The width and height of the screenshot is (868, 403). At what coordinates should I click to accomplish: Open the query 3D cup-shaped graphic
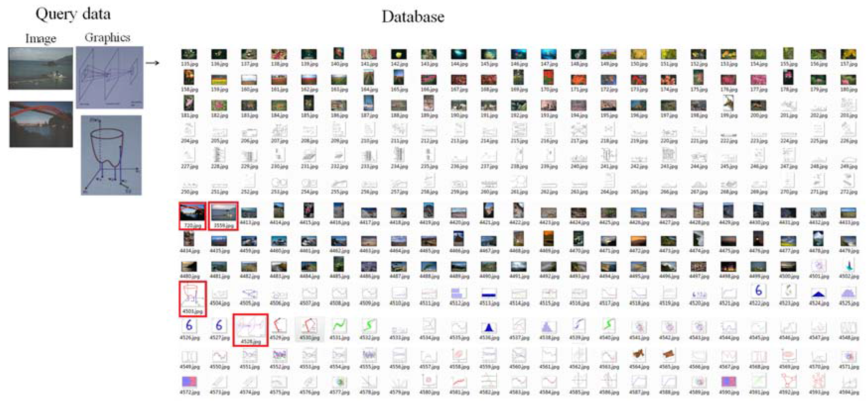tap(111, 155)
